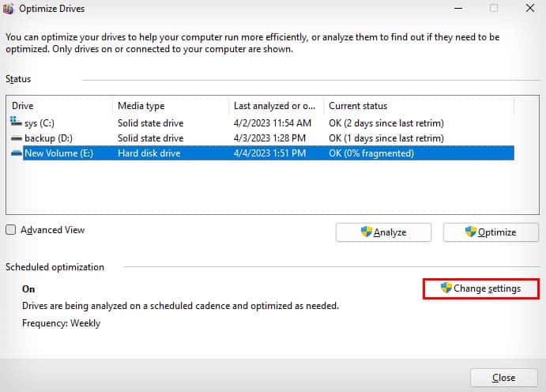Click the Solid state drive cell for sys (C:)
Viewport: 546px width, 392px height.
tap(150, 123)
